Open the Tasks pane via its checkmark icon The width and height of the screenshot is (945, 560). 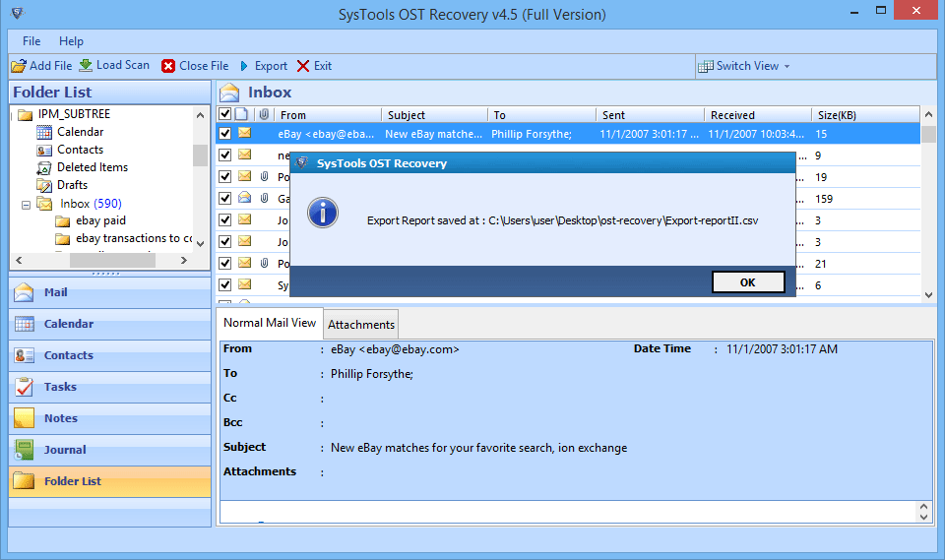point(24,387)
